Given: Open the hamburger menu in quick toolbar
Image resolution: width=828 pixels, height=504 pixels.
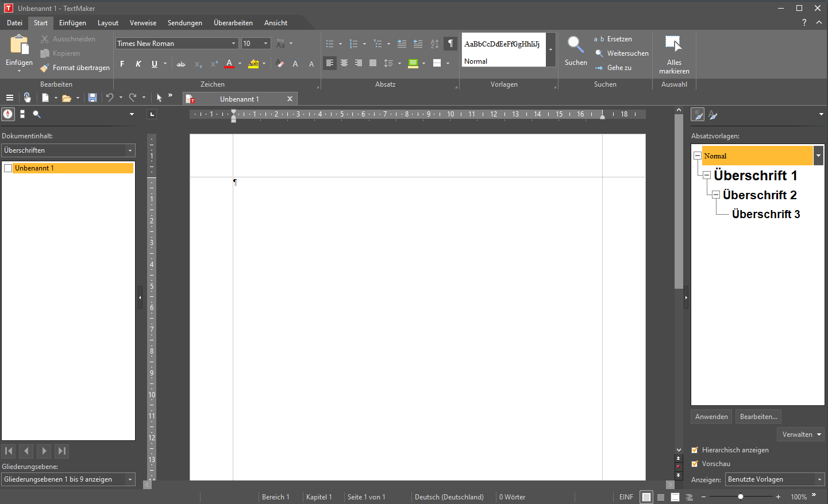Looking at the screenshot, I should pos(9,98).
